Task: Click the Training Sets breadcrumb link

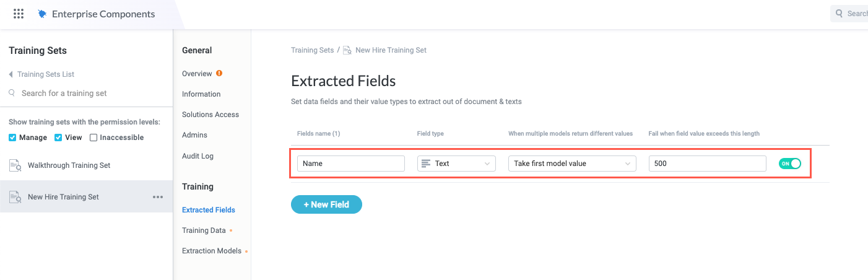Action: pyautogui.click(x=312, y=50)
